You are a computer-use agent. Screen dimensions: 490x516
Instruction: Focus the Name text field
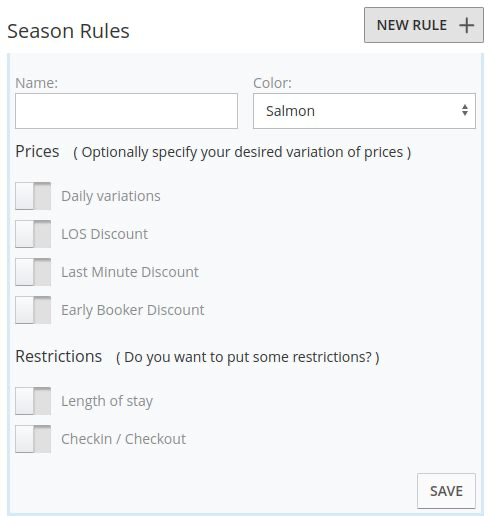(126, 111)
